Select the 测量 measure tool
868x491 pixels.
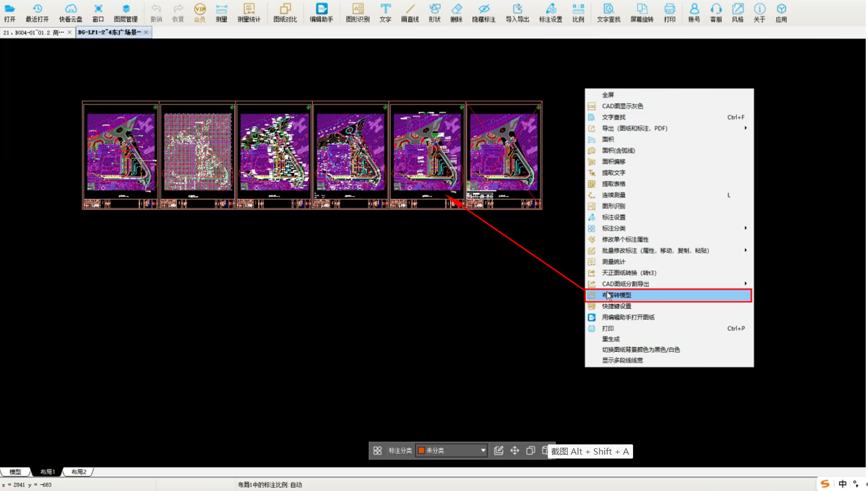[x=221, y=13]
